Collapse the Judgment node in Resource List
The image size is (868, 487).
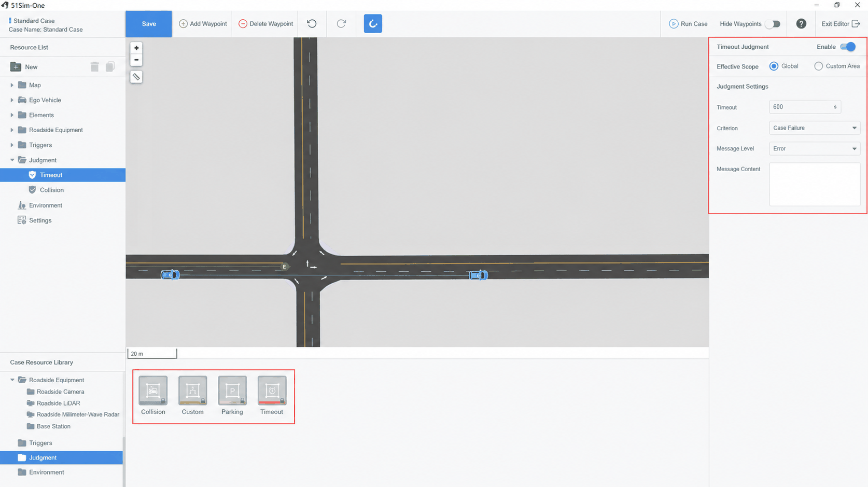click(x=12, y=160)
